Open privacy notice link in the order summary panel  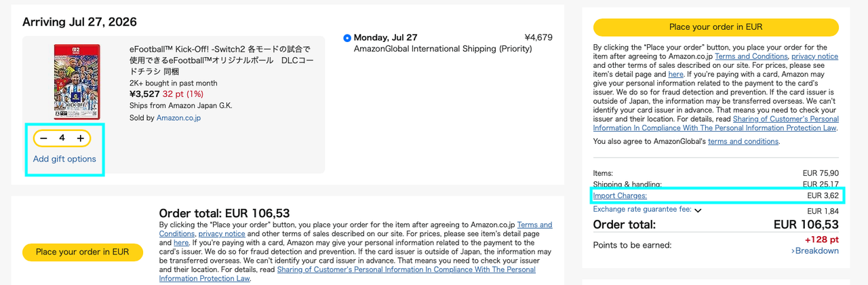pos(814,56)
